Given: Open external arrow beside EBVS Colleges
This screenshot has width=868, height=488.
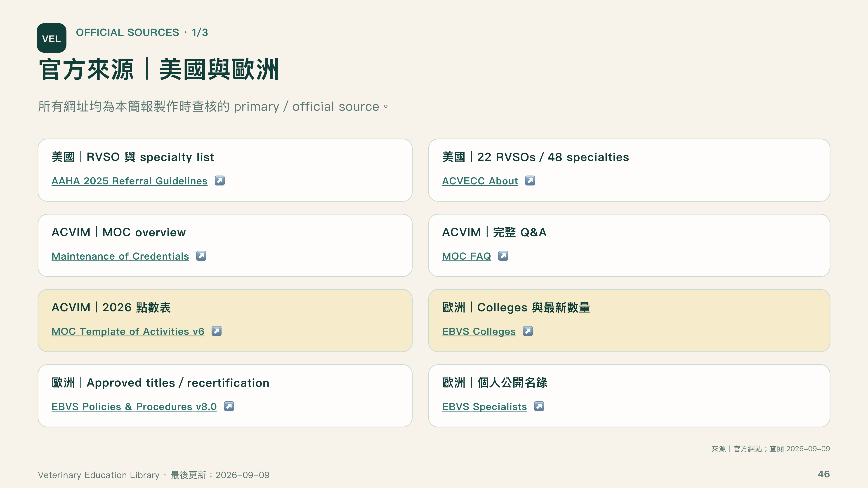Looking at the screenshot, I should [528, 331].
